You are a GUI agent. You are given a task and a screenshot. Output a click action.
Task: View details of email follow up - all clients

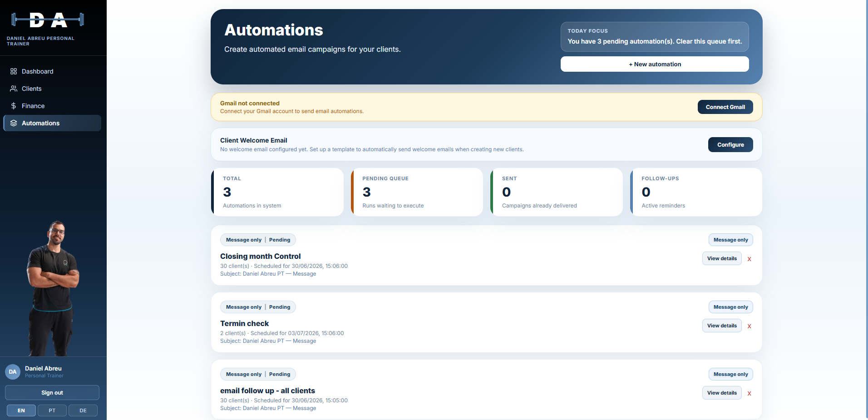[722, 393]
